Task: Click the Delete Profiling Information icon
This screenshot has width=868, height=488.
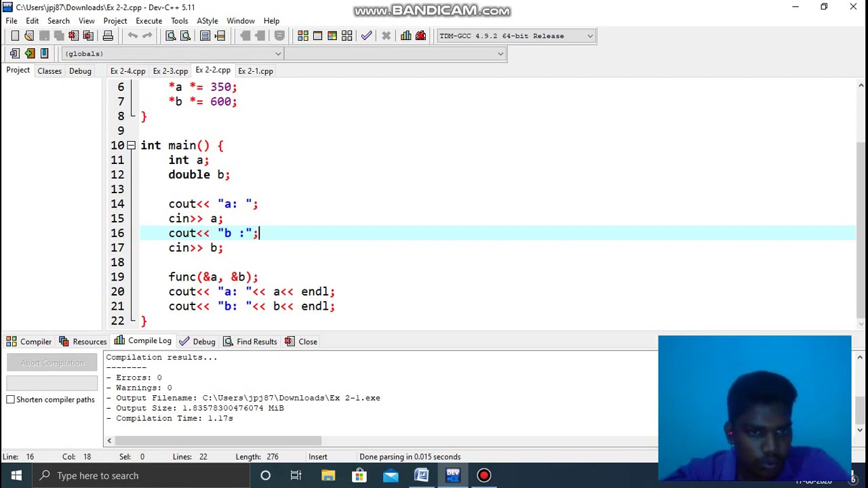Action: click(x=420, y=36)
